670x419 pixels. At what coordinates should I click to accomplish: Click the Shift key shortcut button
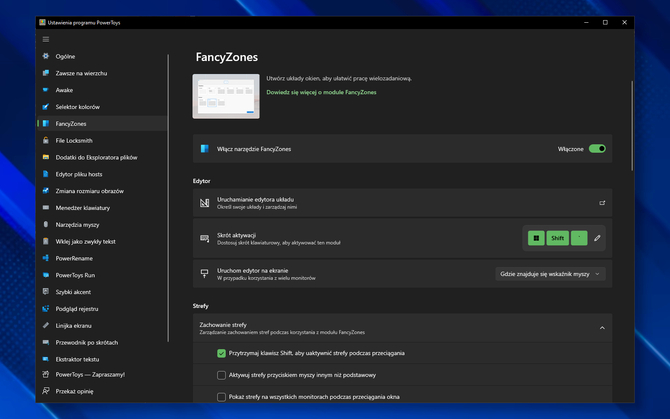tap(557, 238)
